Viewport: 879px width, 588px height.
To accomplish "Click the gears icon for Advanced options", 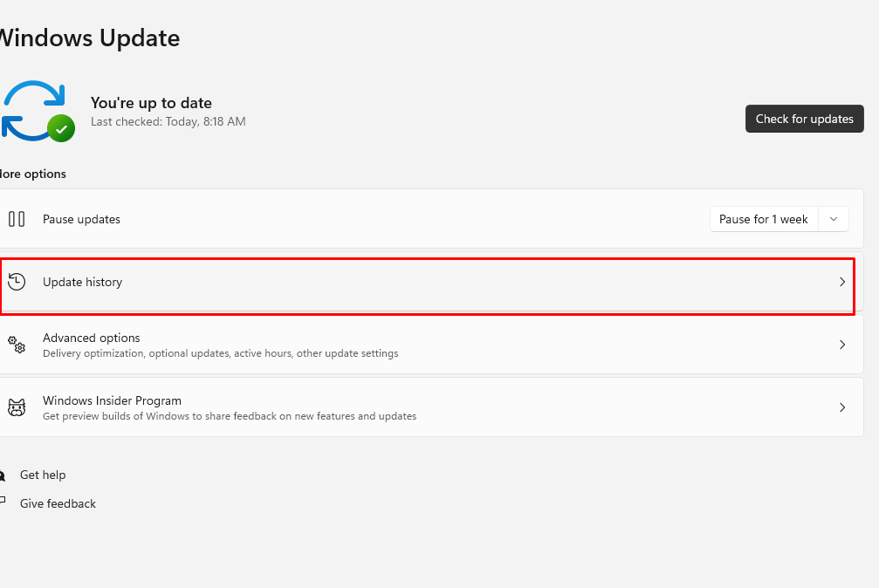I will pyautogui.click(x=17, y=345).
